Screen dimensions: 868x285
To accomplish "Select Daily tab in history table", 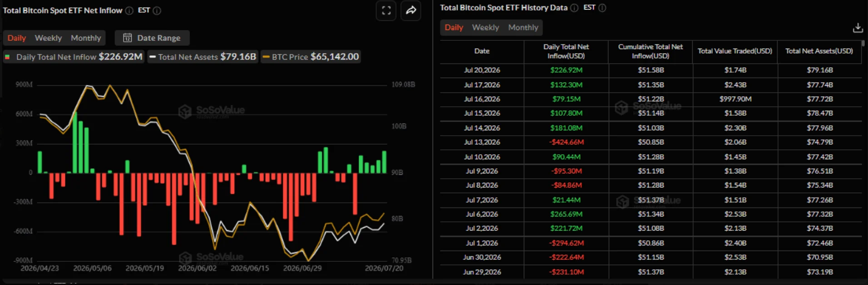I will point(454,27).
